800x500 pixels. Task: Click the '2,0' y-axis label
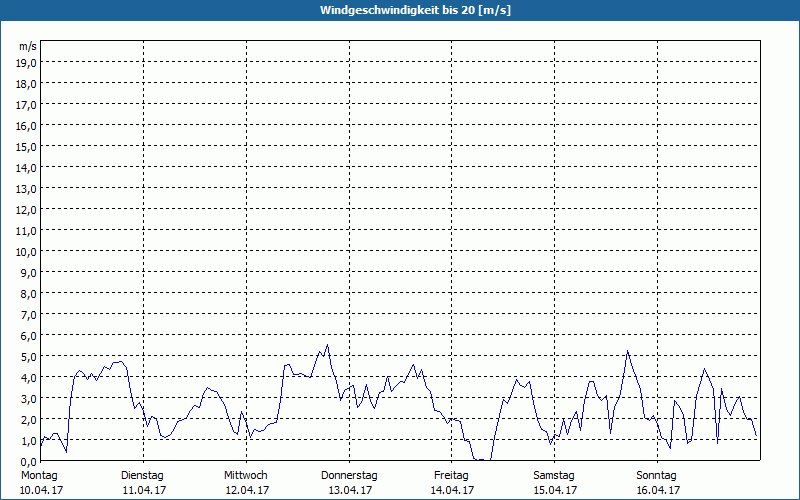(x=30, y=420)
